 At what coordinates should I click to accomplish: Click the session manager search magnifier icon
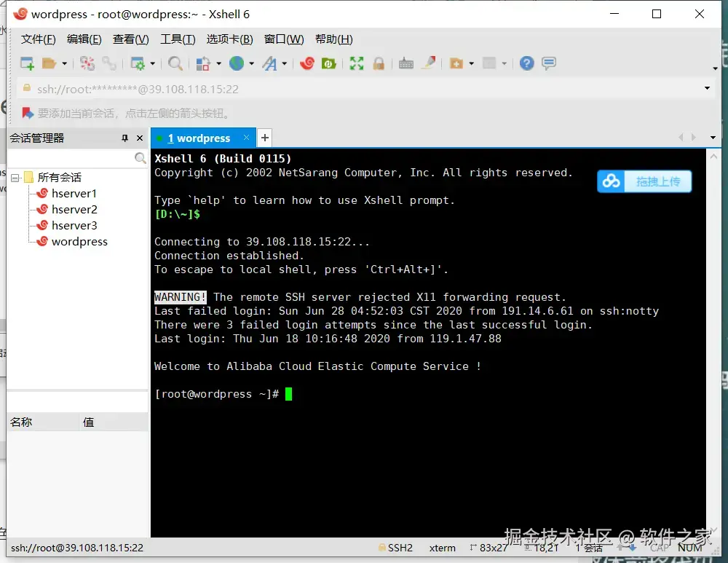coord(141,158)
